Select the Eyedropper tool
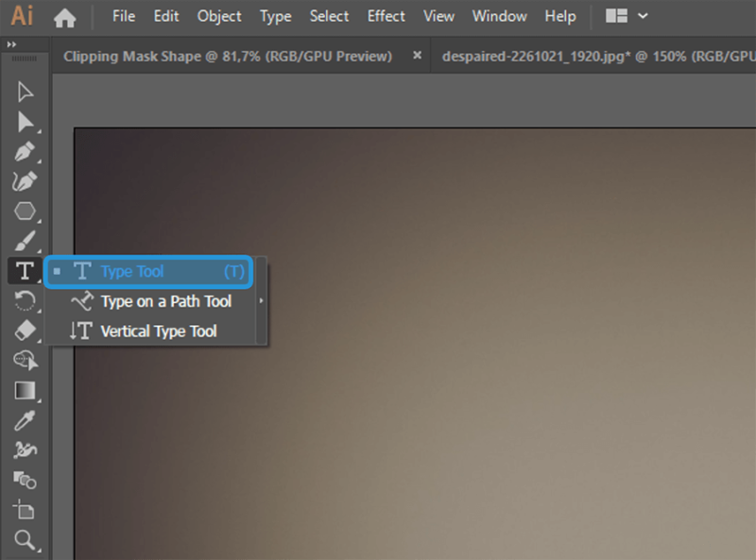The height and width of the screenshot is (560, 756). click(x=25, y=420)
